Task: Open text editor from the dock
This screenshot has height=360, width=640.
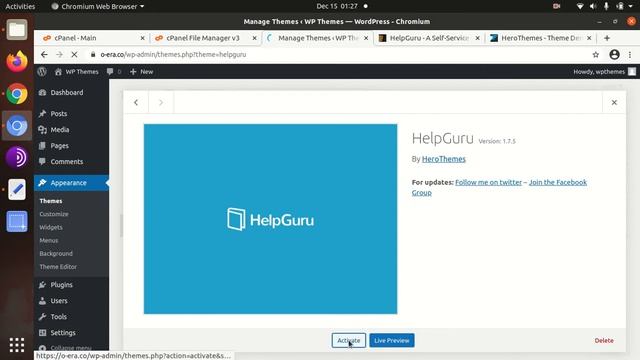Action: 17,190
